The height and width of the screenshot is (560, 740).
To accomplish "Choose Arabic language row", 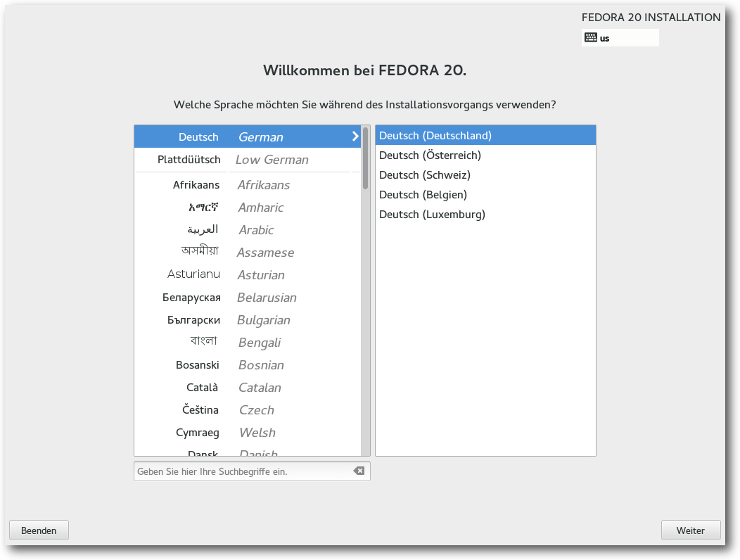I will (248, 230).
